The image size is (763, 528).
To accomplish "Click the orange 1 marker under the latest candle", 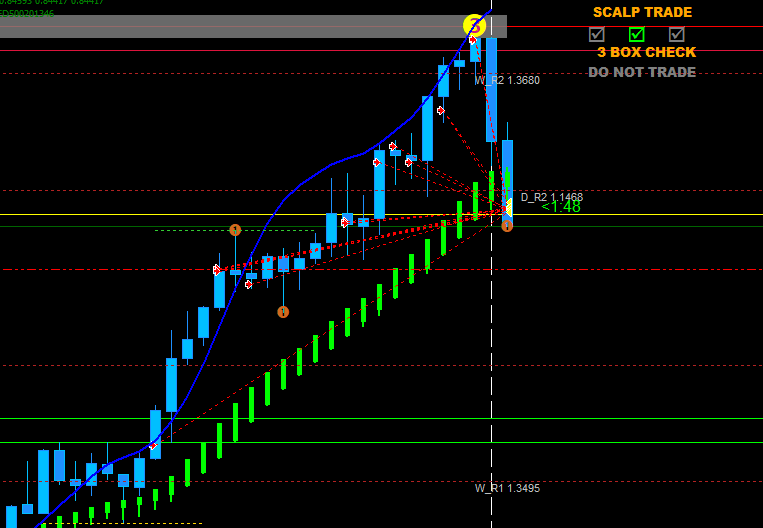I will click(507, 226).
